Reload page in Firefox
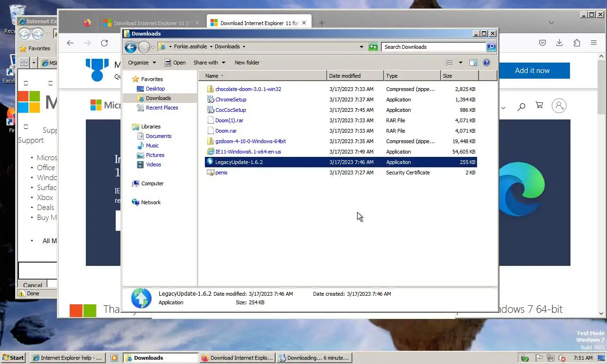This screenshot has height=364, width=607. (104, 43)
